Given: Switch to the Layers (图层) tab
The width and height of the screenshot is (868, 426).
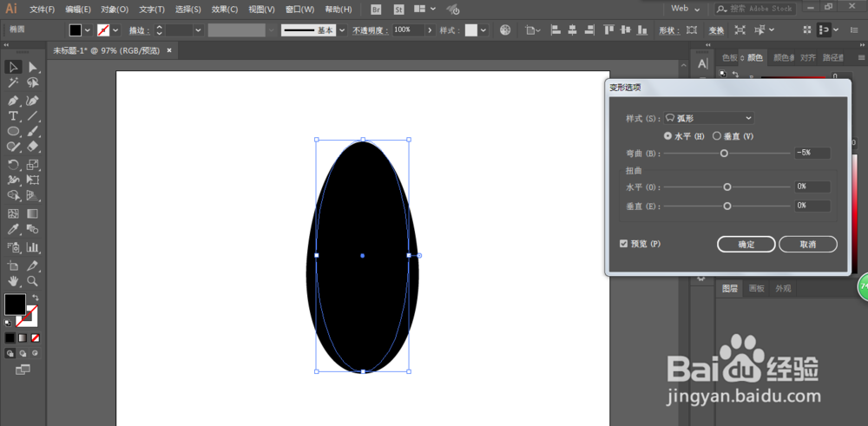Looking at the screenshot, I should pos(730,288).
